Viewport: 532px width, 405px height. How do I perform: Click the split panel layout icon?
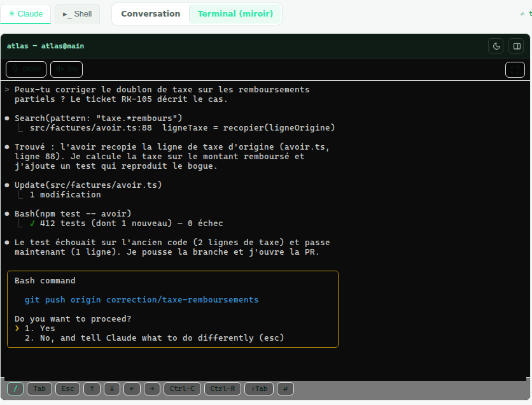517,46
